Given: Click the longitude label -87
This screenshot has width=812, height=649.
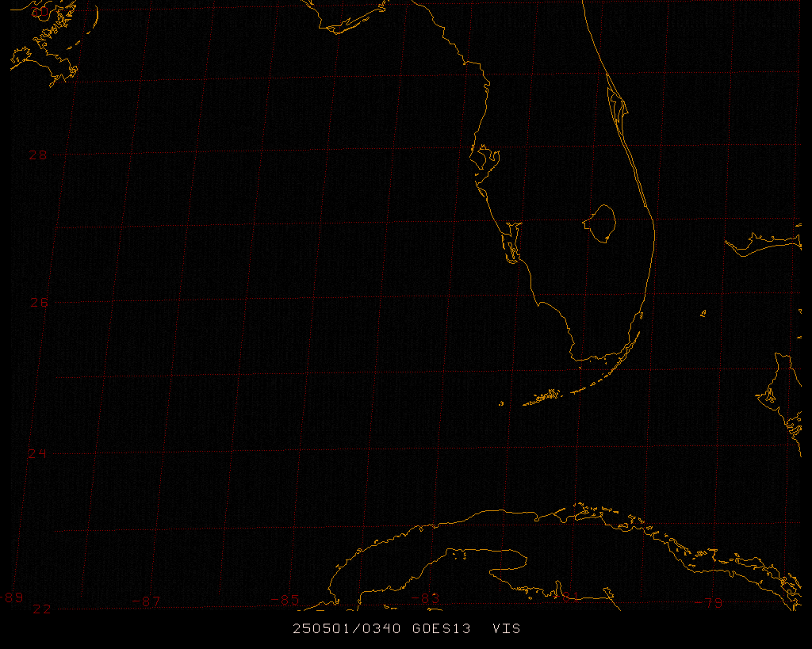Looking at the screenshot, I should point(146,601).
